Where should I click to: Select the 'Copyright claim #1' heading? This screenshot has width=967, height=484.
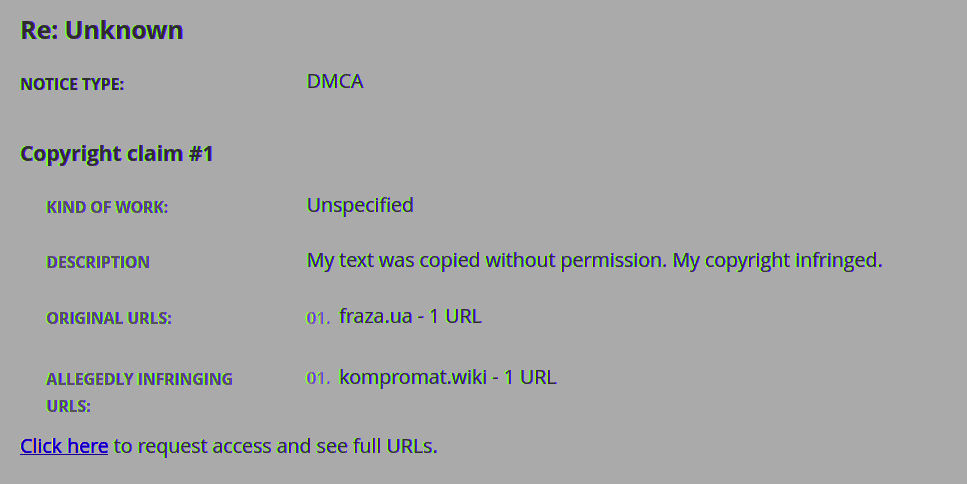(117, 154)
